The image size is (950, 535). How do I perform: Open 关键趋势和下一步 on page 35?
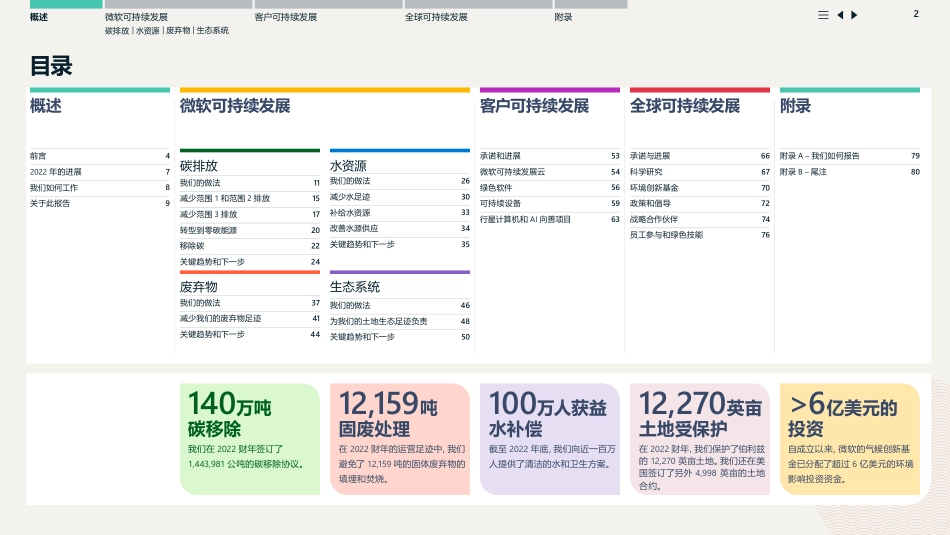(x=400, y=244)
